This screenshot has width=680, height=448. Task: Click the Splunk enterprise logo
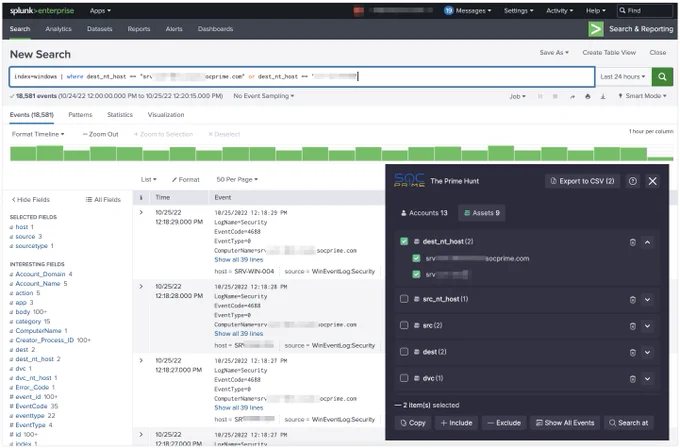[x=42, y=10]
